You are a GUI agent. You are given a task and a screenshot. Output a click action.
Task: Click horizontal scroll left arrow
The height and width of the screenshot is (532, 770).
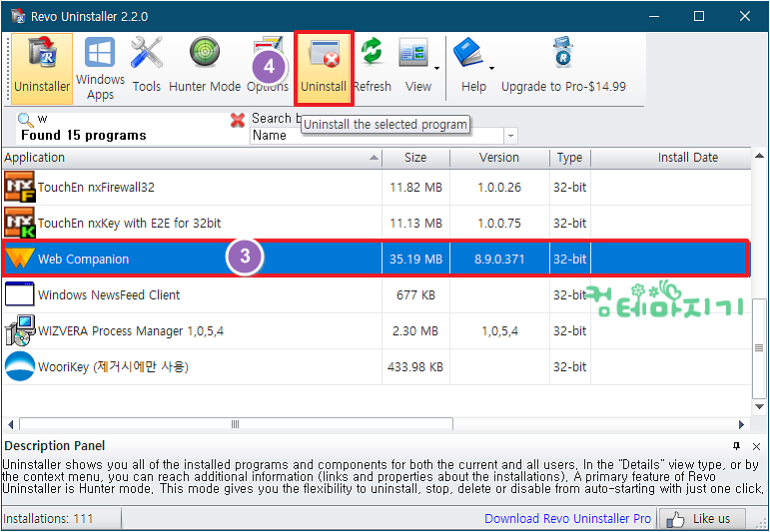tap(11, 424)
